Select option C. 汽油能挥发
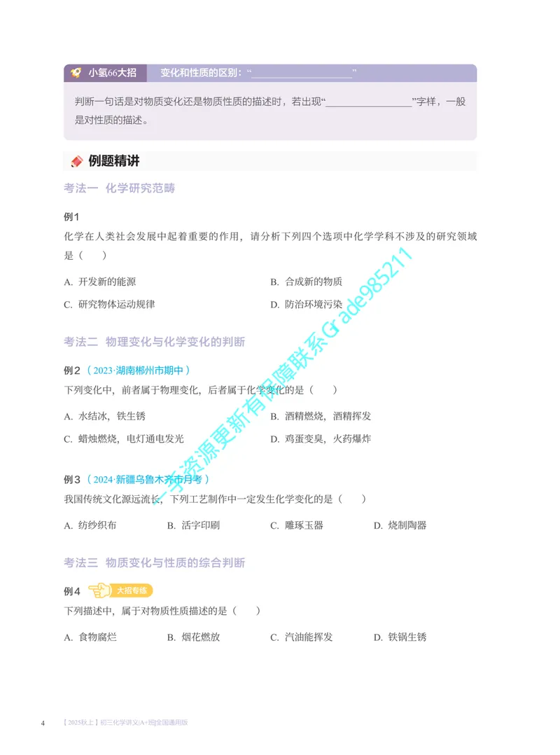Viewport: 560px width, 755px height. pos(302,637)
